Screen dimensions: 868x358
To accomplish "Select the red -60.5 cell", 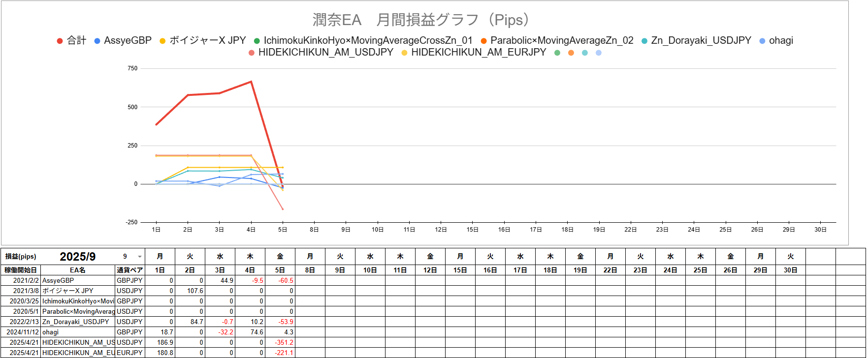I will 280,280.
